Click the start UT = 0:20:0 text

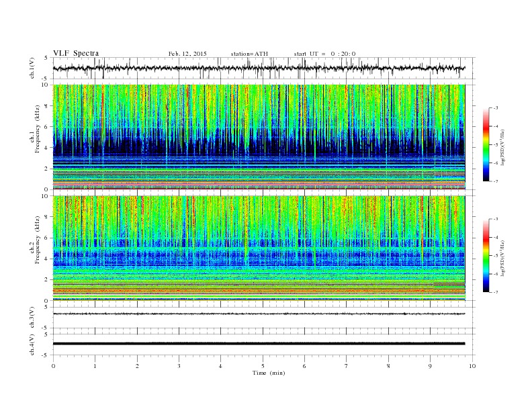324,54
